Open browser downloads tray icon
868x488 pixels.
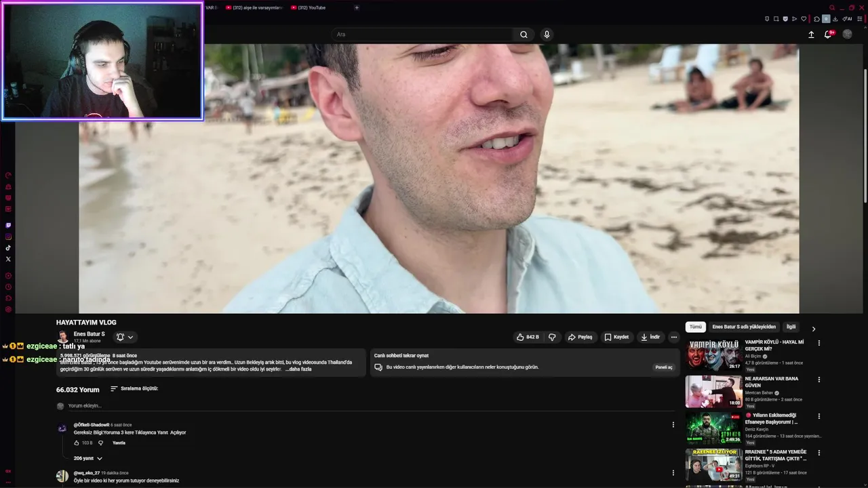coord(835,19)
